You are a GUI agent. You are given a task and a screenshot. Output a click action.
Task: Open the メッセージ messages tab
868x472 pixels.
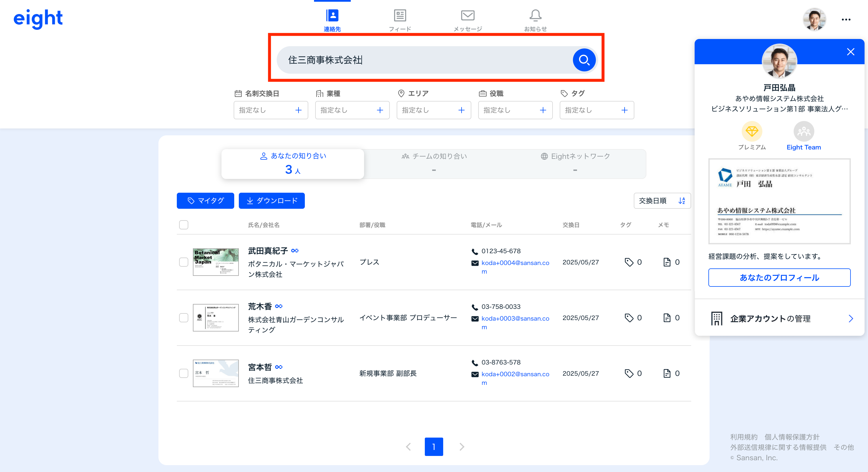468,20
